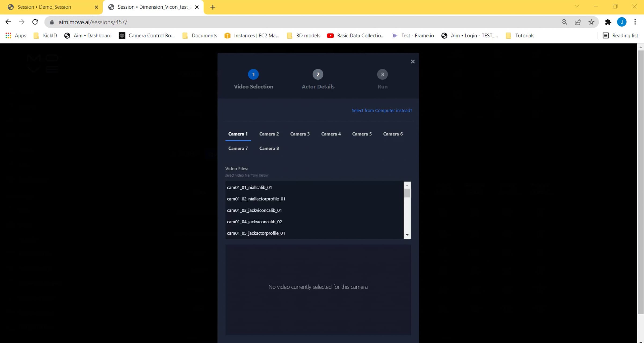The image size is (644, 343).
Task: Go to step 2 Actor Details
Action: coord(318,74)
